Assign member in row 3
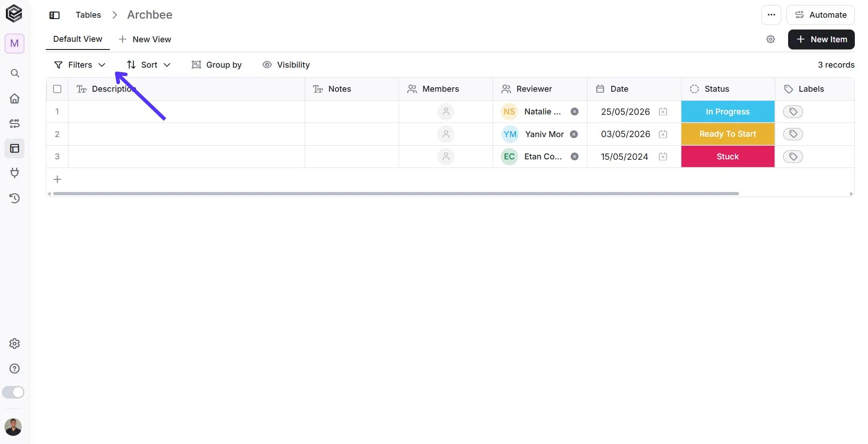Image resolution: width=868 pixels, height=444 pixels. pyautogui.click(x=446, y=157)
